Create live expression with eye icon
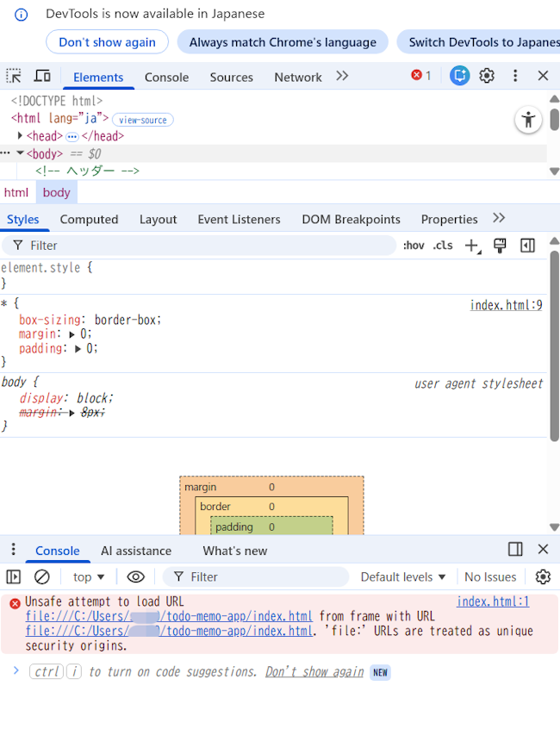The image size is (560, 729). 135,576
